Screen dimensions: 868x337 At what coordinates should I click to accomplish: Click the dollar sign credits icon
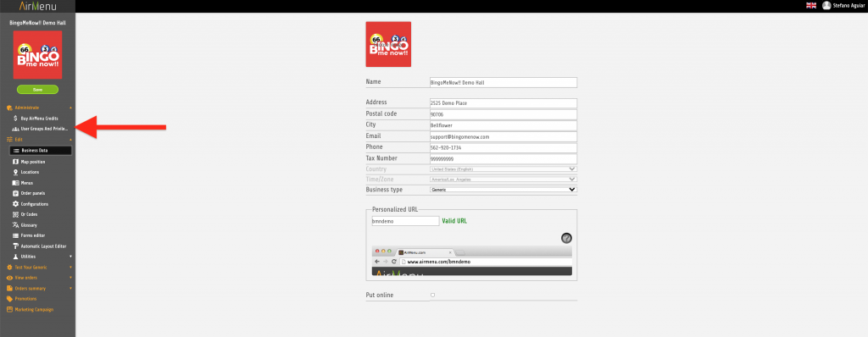point(15,119)
